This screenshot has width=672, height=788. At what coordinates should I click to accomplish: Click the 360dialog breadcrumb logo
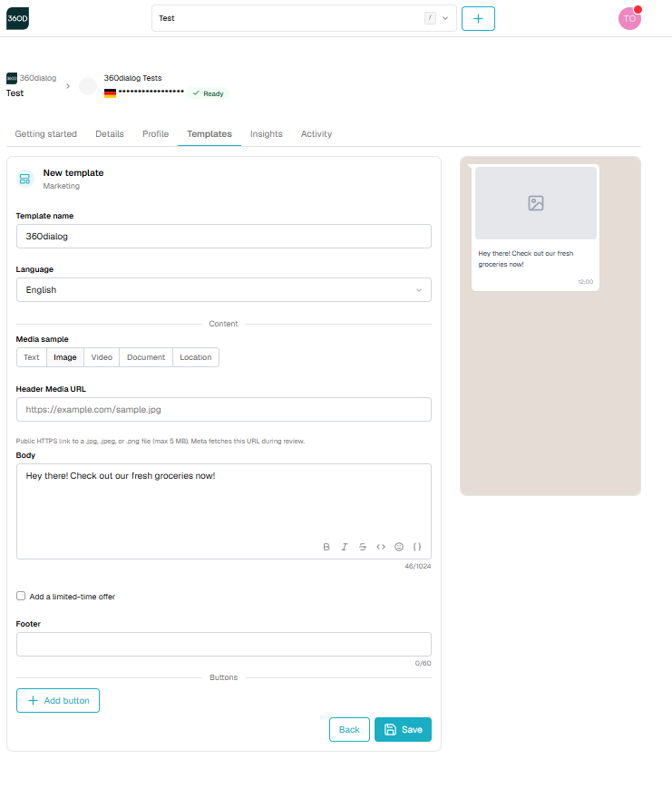point(12,78)
